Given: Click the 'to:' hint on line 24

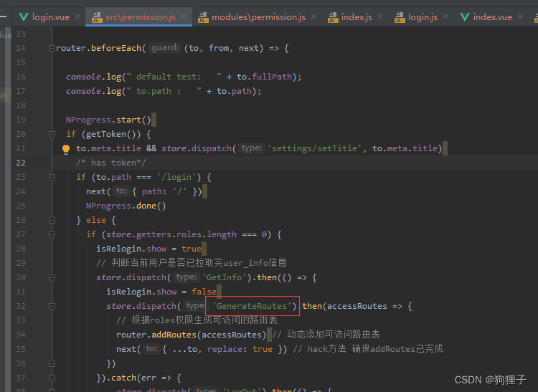Looking at the screenshot, I should point(121,191).
